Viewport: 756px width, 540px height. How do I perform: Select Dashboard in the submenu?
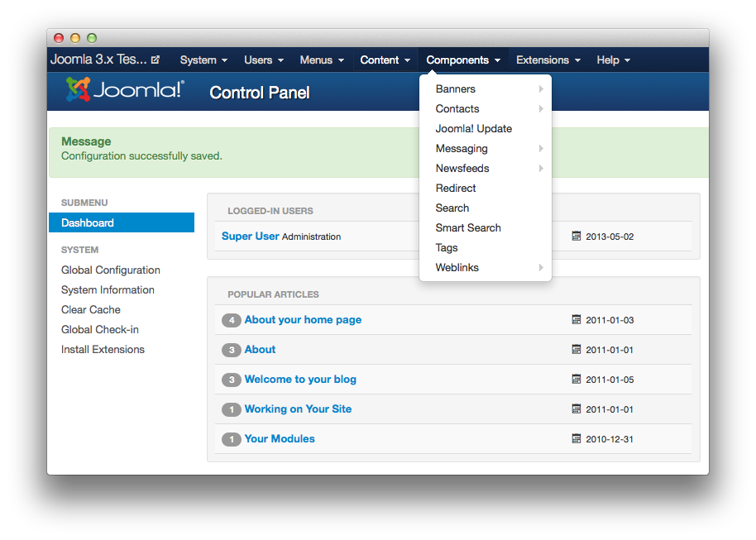(88, 223)
